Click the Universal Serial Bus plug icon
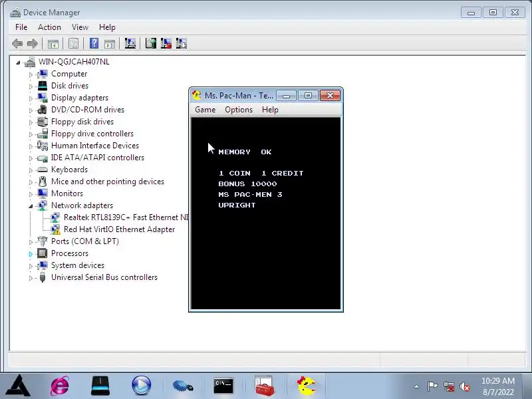 43,277
